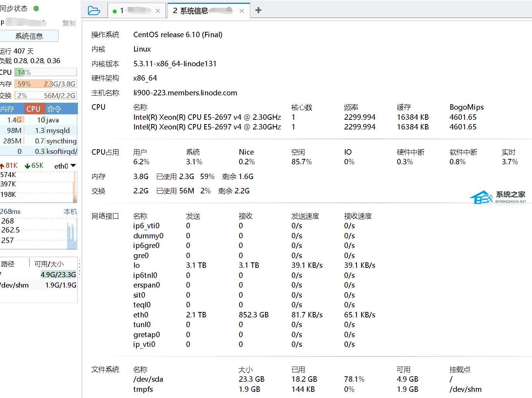
Task: Click the 复制 link beside IP
Action: pos(69,23)
